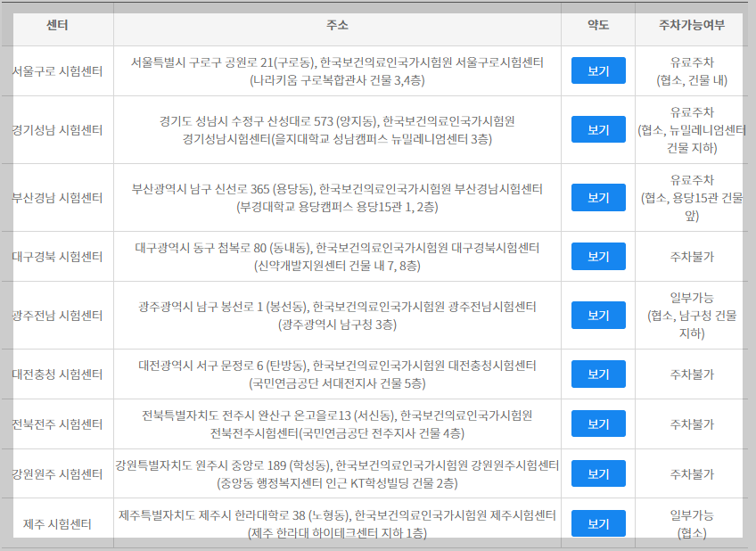Select the 서울구로 시험센터 name cell
The height and width of the screenshot is (551, 756).
click(x=57, y=71)
